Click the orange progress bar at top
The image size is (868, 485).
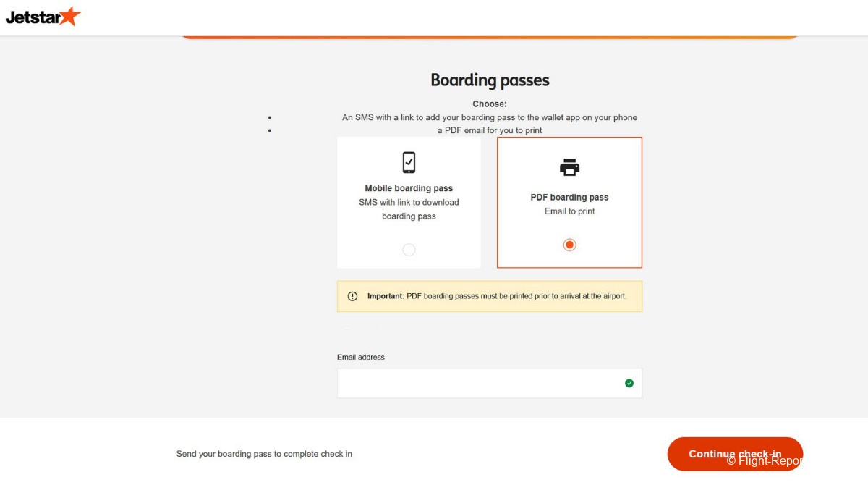point(490,36)
